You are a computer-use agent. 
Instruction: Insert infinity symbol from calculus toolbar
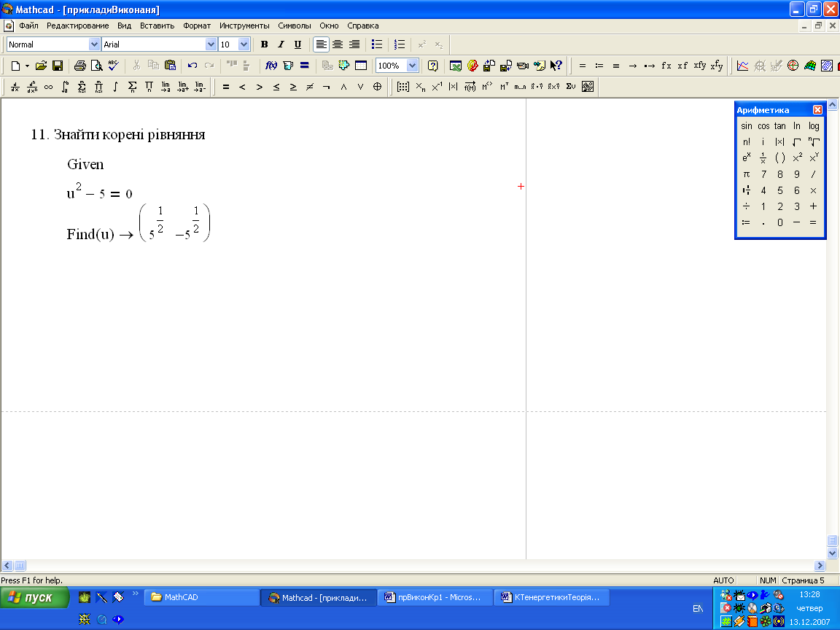pyautogui.click(x=48, y=87)
